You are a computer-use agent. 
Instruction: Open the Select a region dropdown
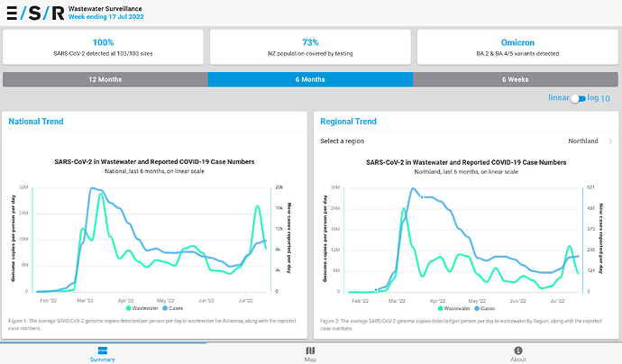[x=466, y=141]
